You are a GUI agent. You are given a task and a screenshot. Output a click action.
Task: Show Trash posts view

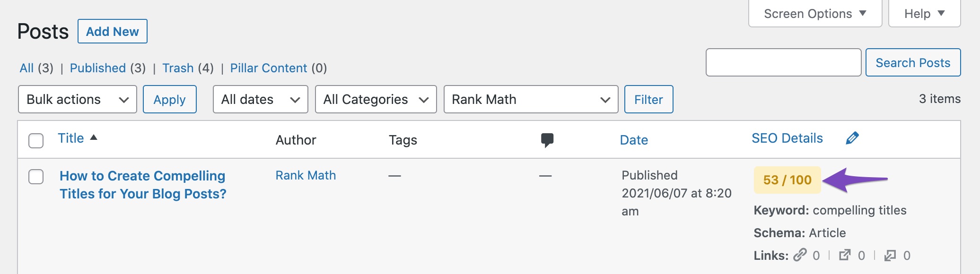pyautogui.click(x=178, y=68)
